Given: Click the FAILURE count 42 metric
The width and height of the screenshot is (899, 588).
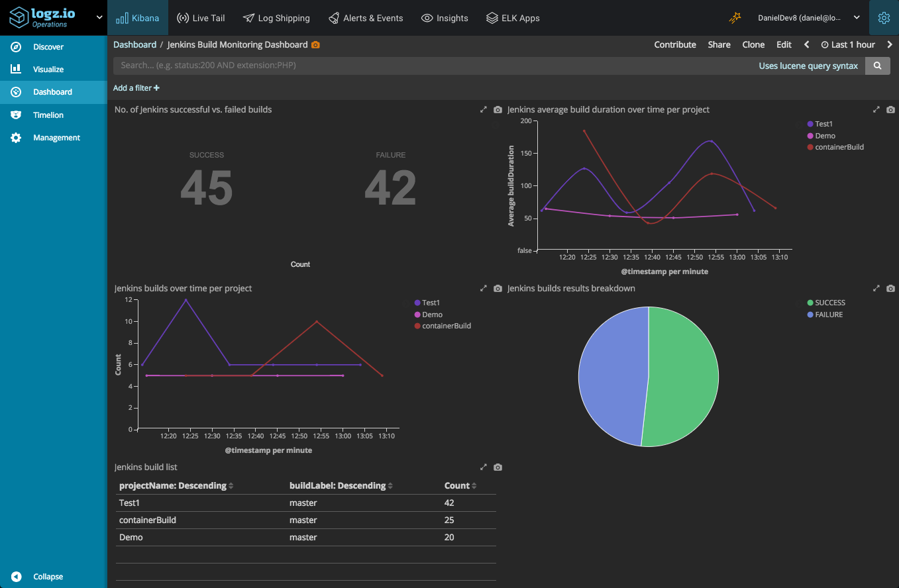Looking at the screenshot, I should click(391, 187).
